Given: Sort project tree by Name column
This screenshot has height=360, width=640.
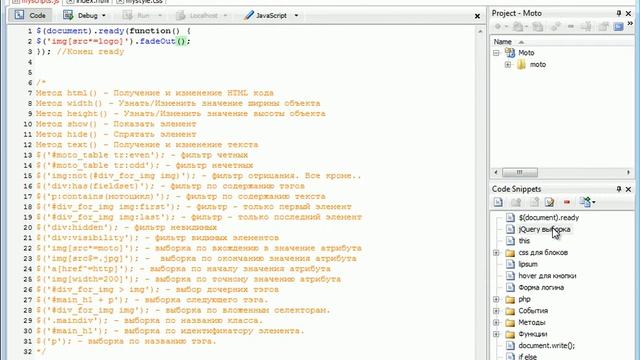Looking at the screenshot, I should click(x=502, y=42).
